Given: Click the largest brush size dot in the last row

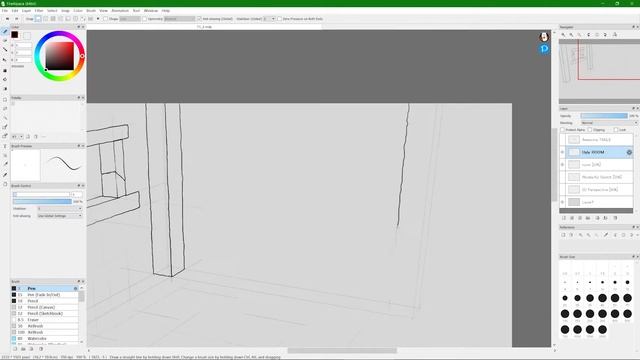Looking at the screenshot, I should click(602, 329).
